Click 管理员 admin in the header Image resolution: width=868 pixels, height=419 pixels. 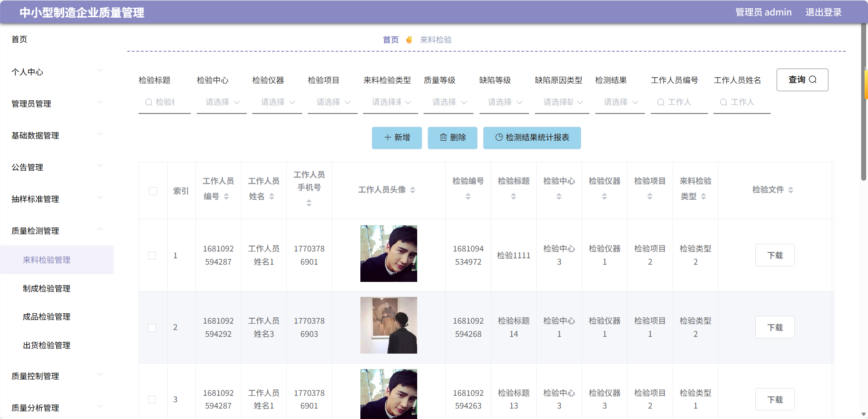763,12
